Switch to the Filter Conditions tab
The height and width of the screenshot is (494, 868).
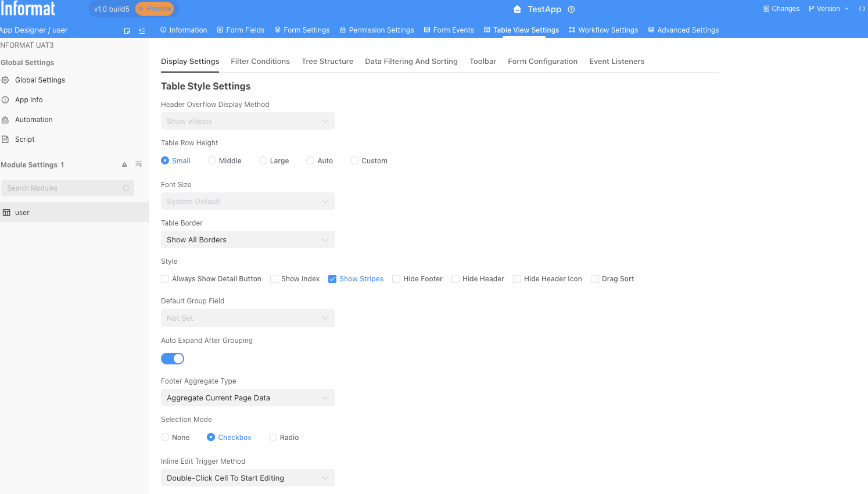(260, 62)
